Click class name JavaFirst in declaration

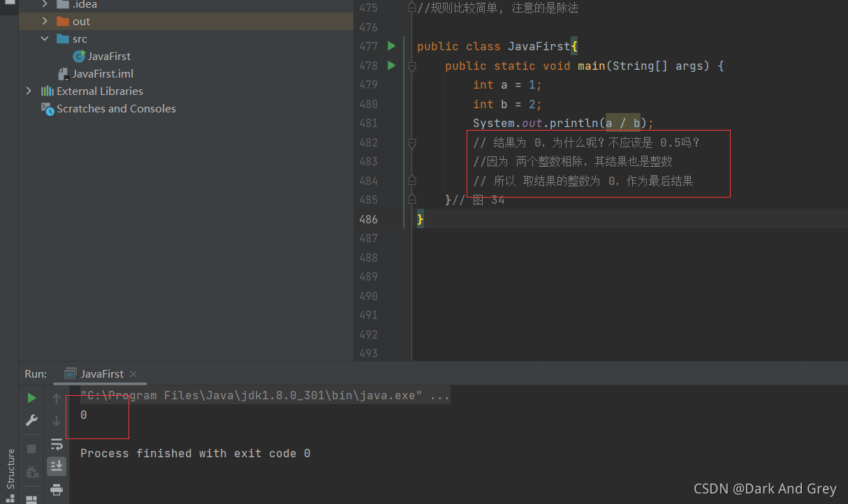click(x=539, y=47)
